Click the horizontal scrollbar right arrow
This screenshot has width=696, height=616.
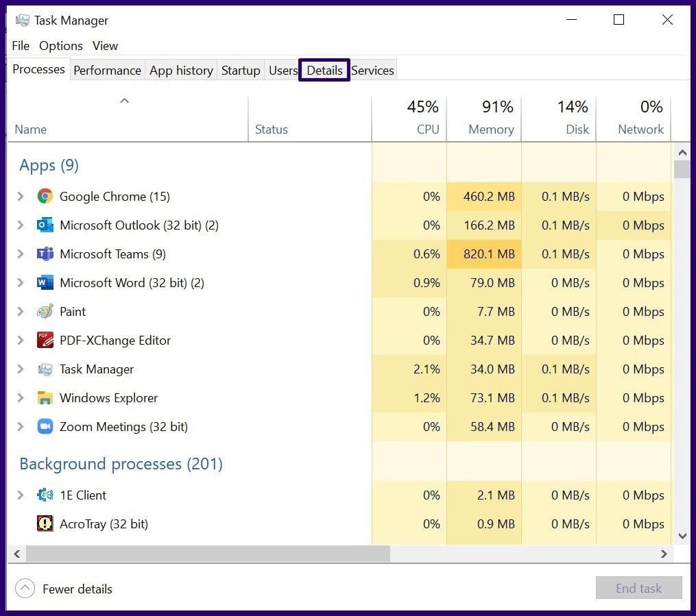pos(664,554)
